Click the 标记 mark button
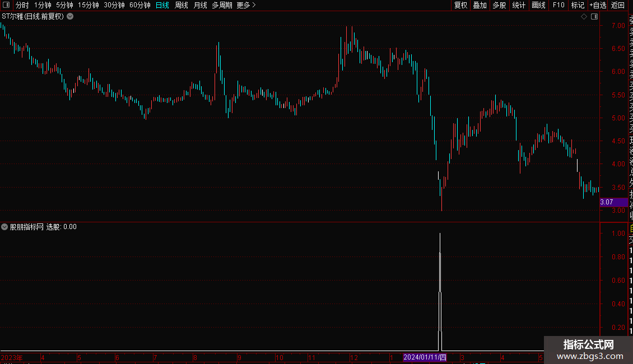Viewport: 633px width, 364px height. tap(578, 5)
